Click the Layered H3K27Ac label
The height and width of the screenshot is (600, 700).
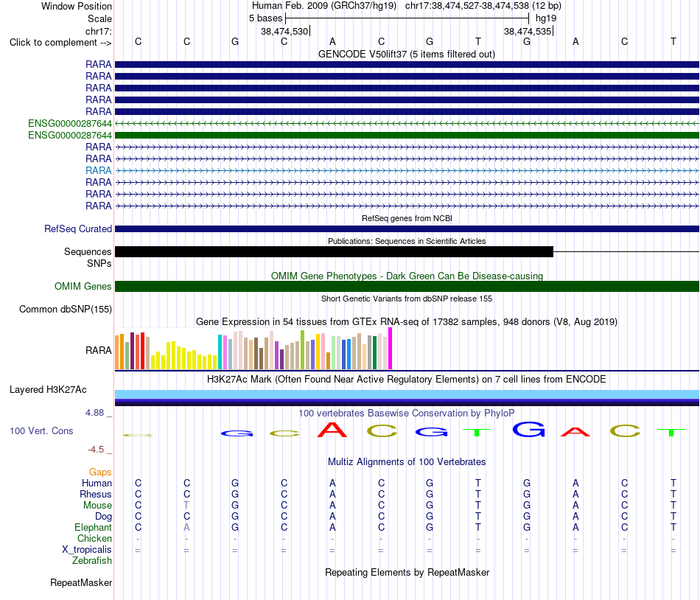coord(48,390)
